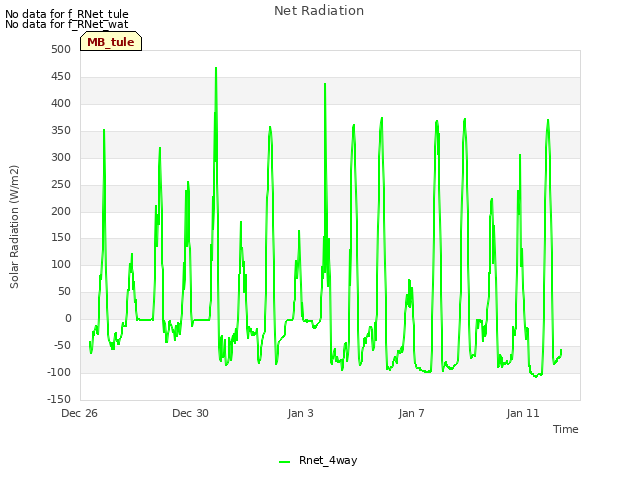Click the 300 y-axis tick label
The height and width of the screenshot is (480, 640).
point(61,157)
